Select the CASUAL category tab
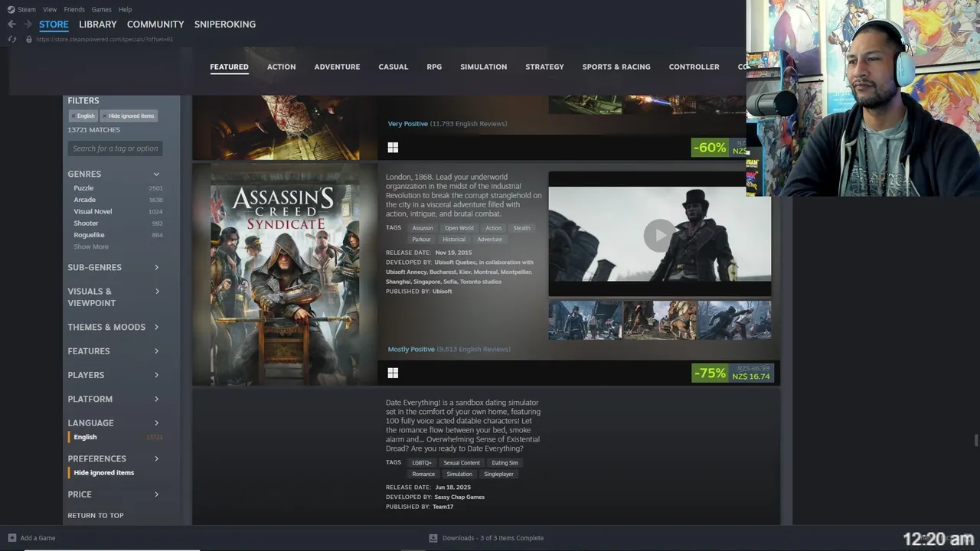Screen dimensions: 980x551 394,67
